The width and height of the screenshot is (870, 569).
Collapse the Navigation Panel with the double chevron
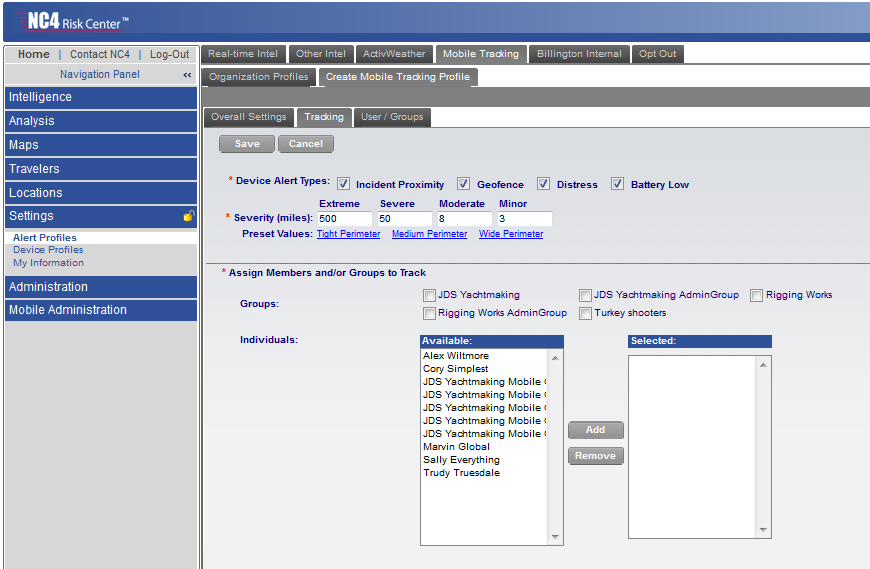pos(187,75)
